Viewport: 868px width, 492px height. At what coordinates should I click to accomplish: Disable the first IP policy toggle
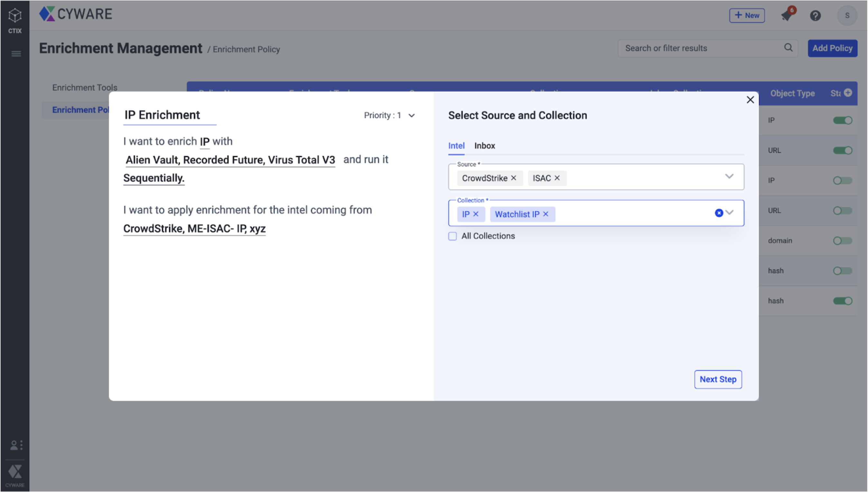pos(842,120)
